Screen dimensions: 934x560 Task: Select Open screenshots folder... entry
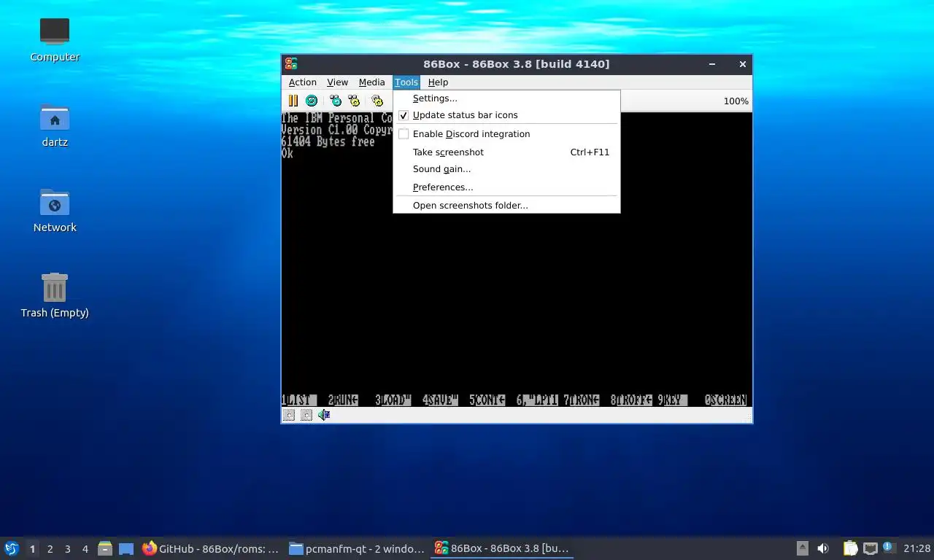tap(506, 206)
